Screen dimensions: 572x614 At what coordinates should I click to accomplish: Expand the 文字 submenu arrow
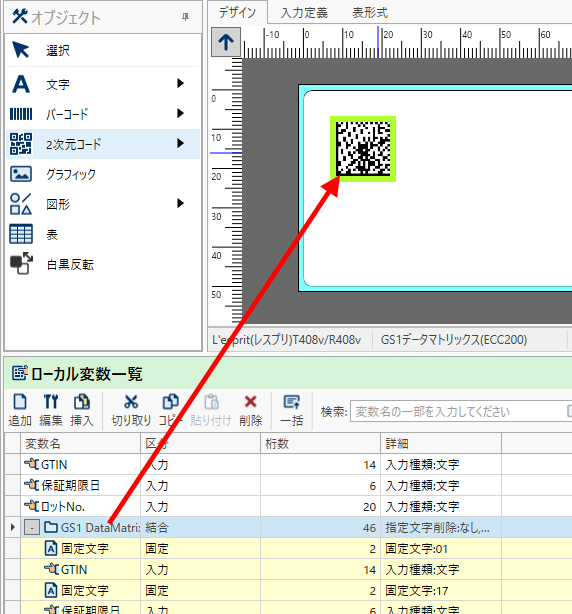pyautogui.click(x=180, y=83)
